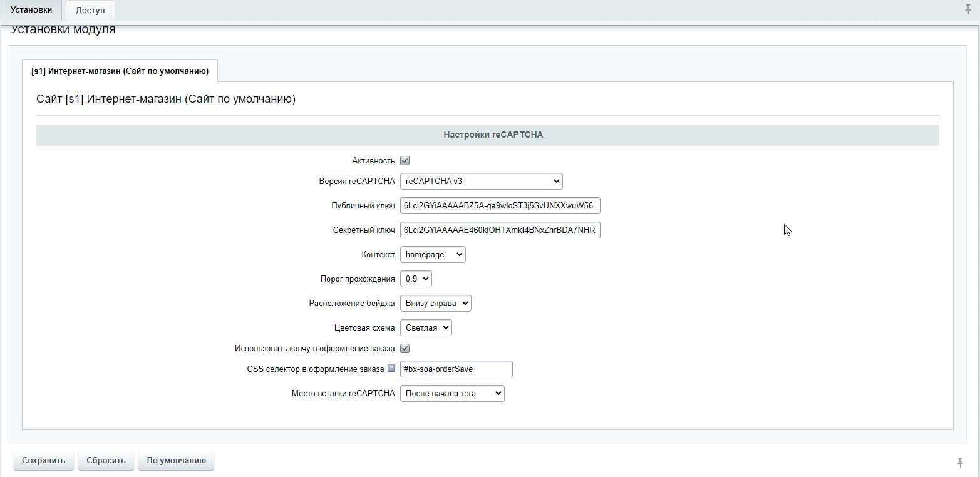
Task: Open the Порог прохождения dropdown
Action: (416, 279)
